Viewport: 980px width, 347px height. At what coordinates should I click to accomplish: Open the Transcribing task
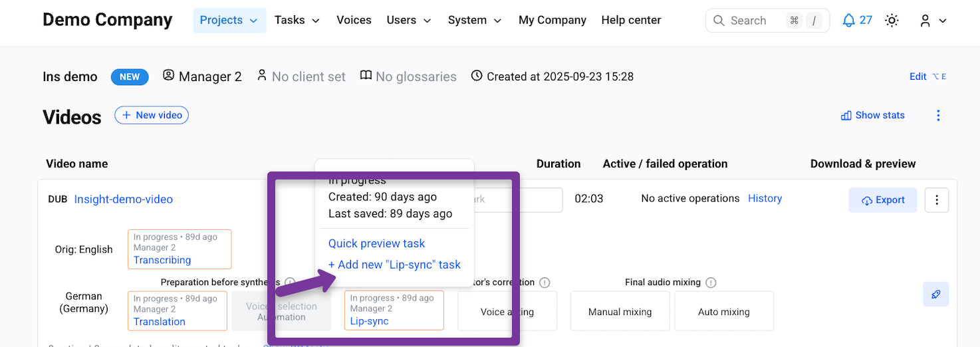[162, 260]
